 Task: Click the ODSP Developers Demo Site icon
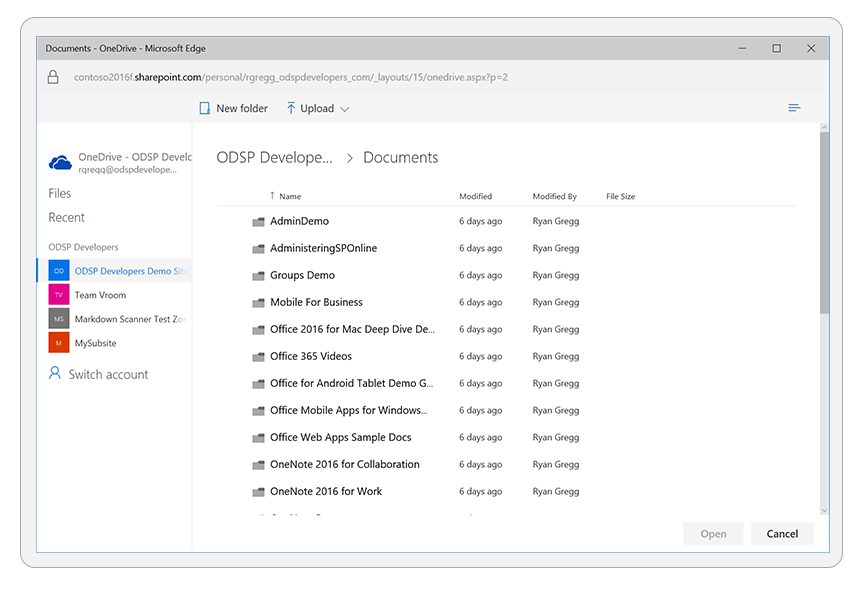[x=57, y=270]
